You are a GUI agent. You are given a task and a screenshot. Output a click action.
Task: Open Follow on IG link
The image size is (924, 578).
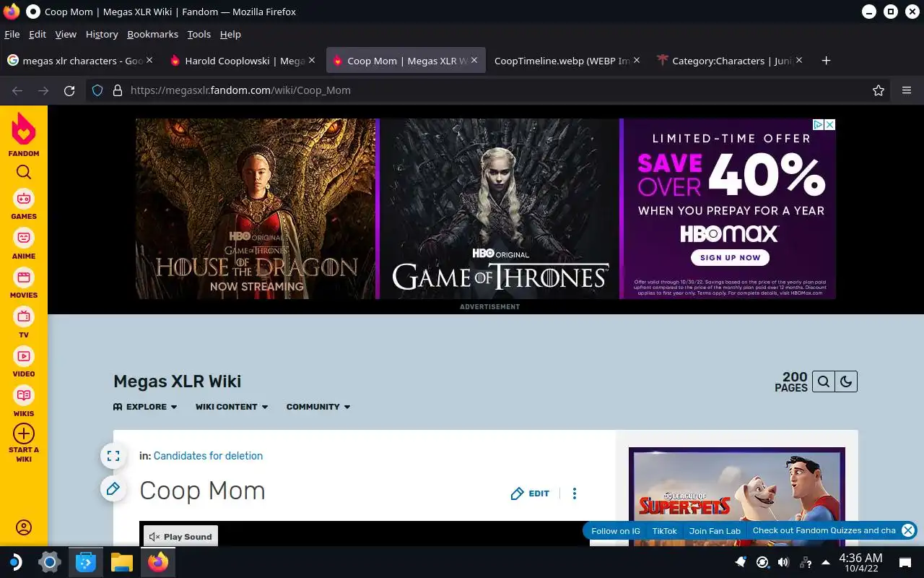click(x=616, y=530)
